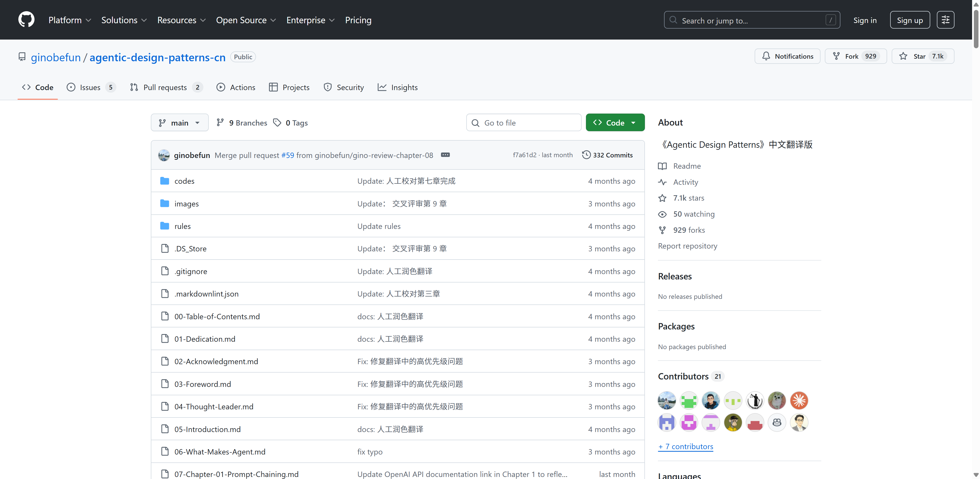Open the appearance settings icon next to Sign up
This screenshot has width=980, height=479.
(945, 20)
